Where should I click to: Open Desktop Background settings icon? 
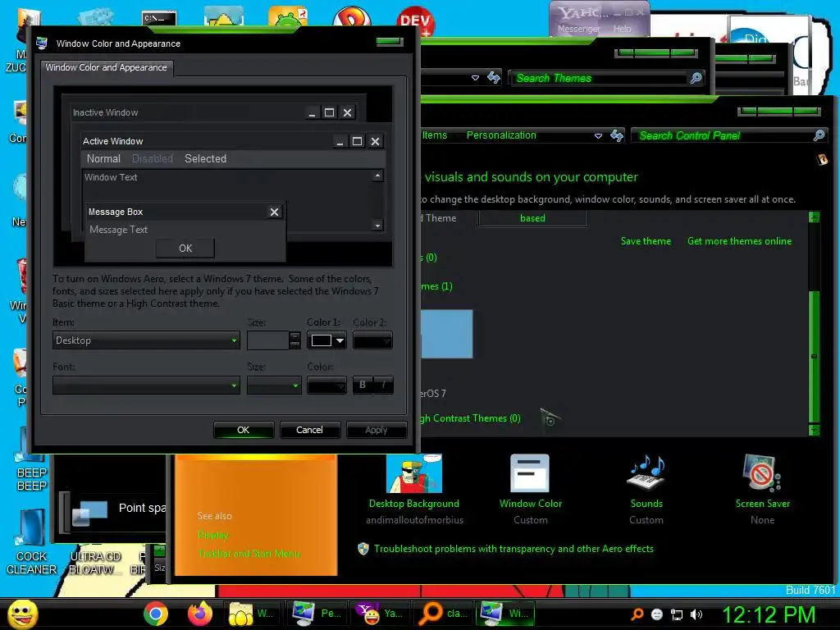[x=414, y=473]
